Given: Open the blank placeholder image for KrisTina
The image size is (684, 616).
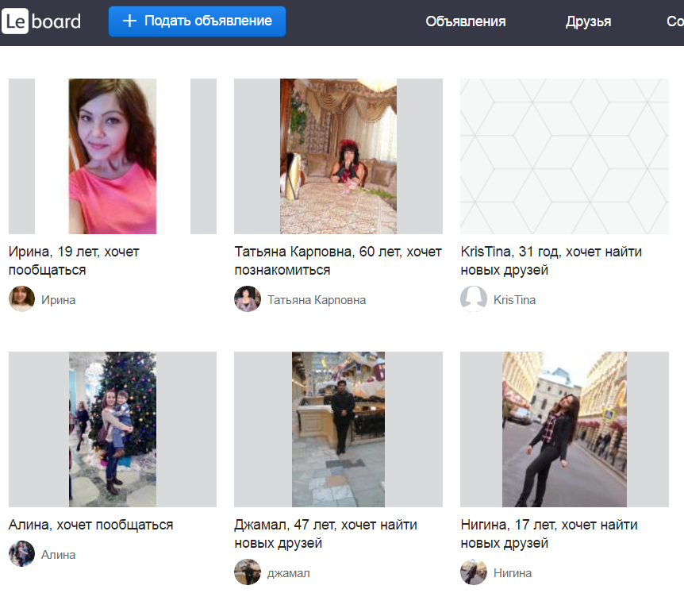Looking at the screenshot, I should point(564,156).
